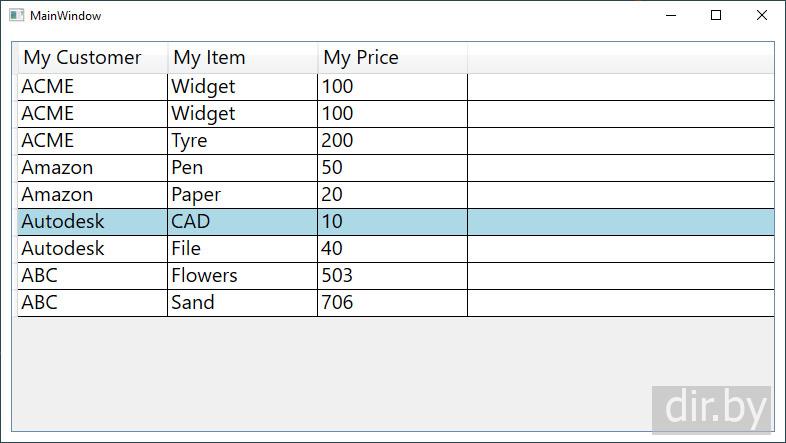Click the price cell showing 50

[392, 168]
